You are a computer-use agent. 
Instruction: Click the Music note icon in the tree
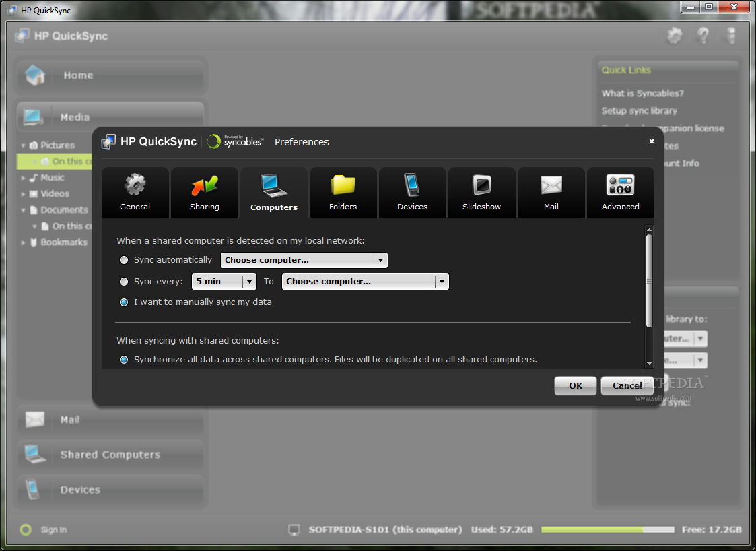(x=33, y=178)
